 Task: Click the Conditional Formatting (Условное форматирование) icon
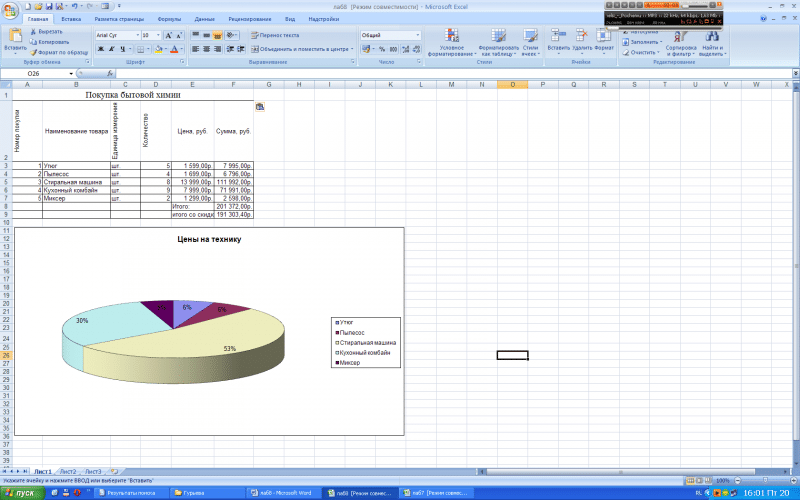point(452,36)
